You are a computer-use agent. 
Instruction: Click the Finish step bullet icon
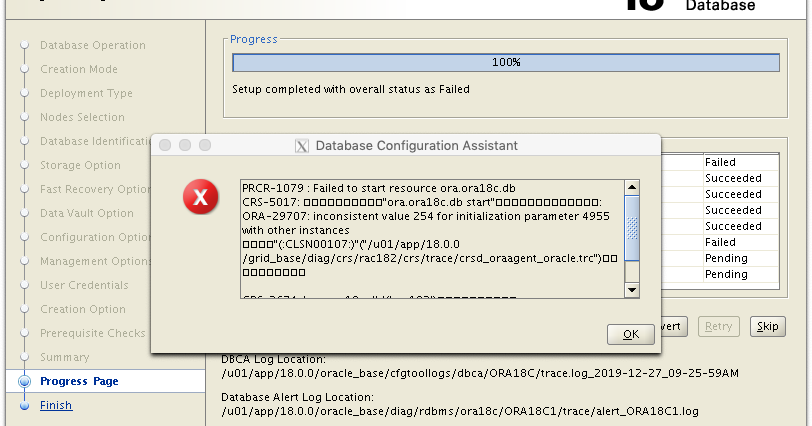(24, 405)
